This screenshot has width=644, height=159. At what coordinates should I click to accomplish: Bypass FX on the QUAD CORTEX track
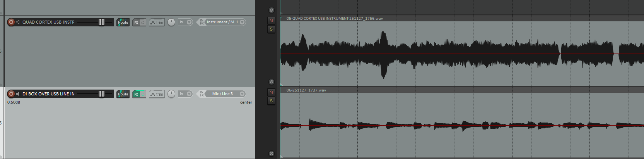click(x=143, y=22)
